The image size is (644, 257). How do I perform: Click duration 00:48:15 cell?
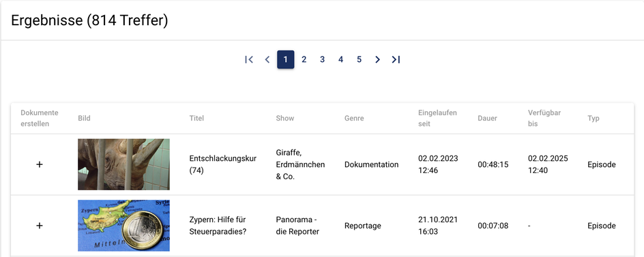(x=493, y=164)
